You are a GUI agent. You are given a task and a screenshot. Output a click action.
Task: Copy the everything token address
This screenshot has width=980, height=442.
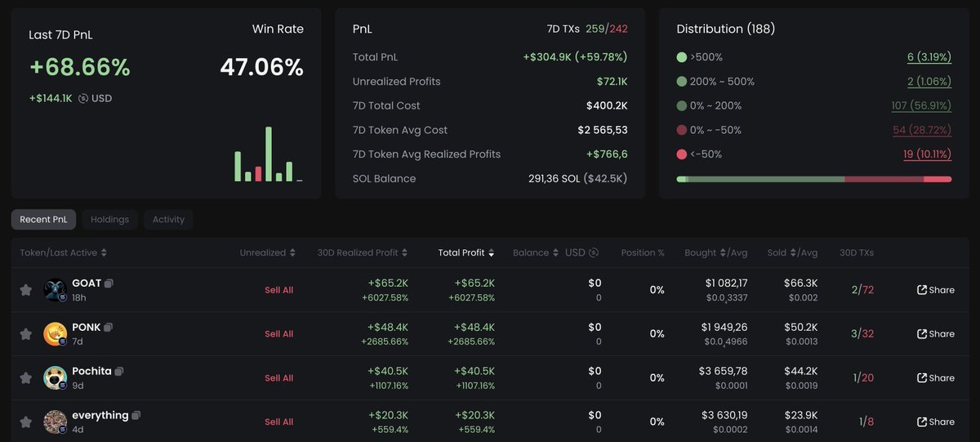point(136,416)
